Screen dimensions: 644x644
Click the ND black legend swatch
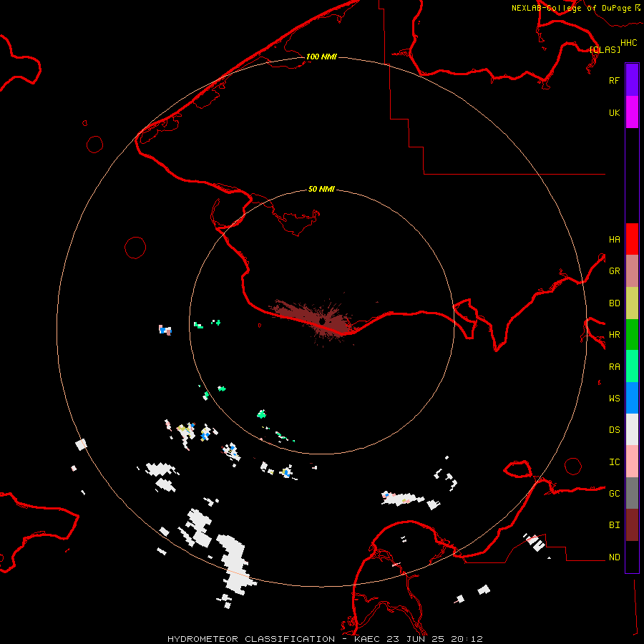(x=632, y=557)
